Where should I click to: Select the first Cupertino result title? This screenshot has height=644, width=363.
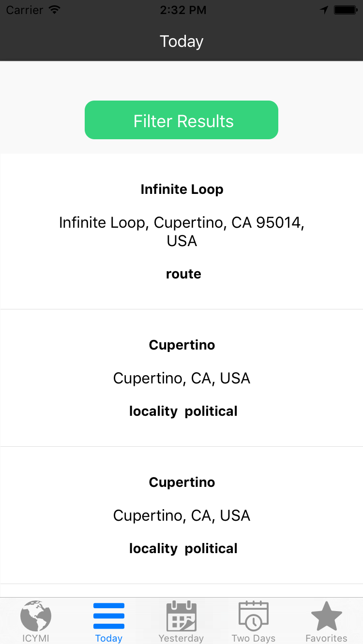click(x=182, y=345)
